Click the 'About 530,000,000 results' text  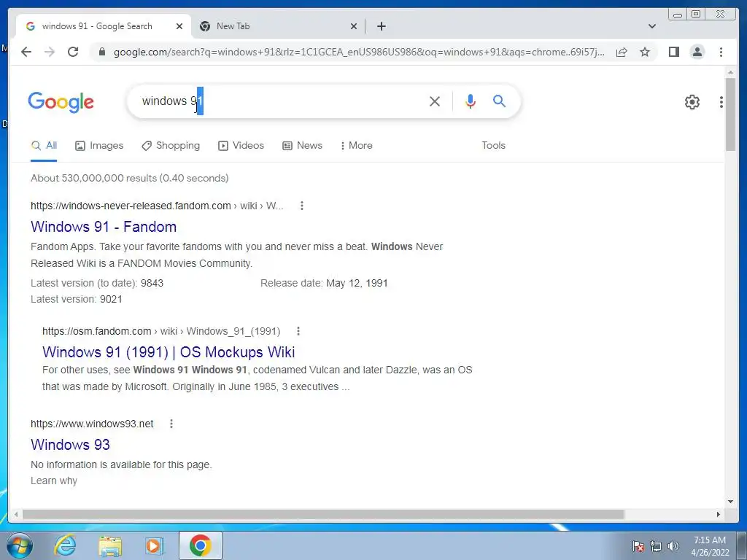click(x=130, y=178)
